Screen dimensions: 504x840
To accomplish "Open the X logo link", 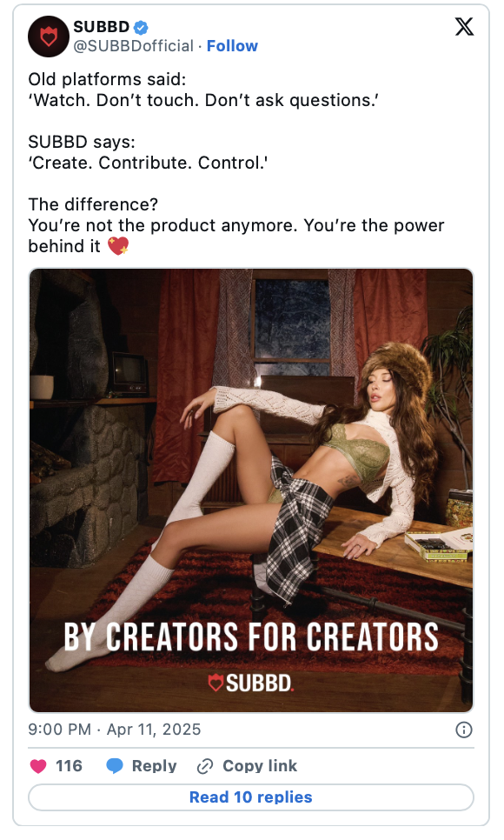I will 464,26.
